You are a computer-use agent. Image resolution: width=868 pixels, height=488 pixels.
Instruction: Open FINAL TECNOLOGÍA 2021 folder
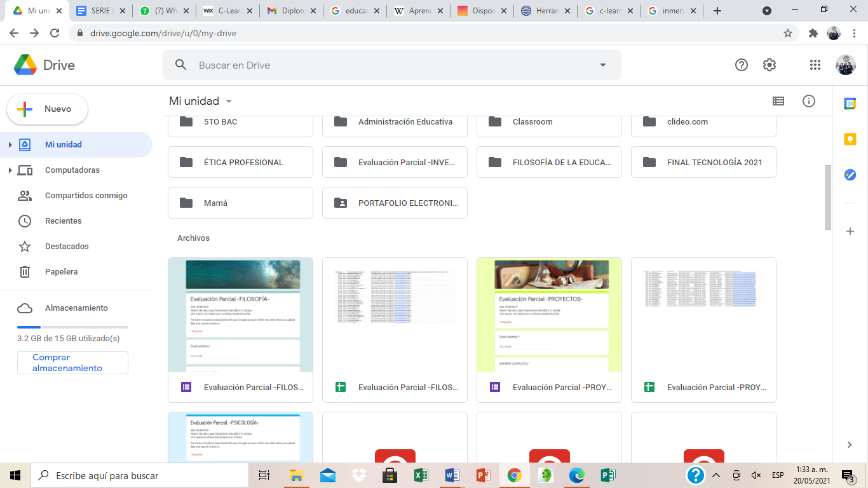704,162
